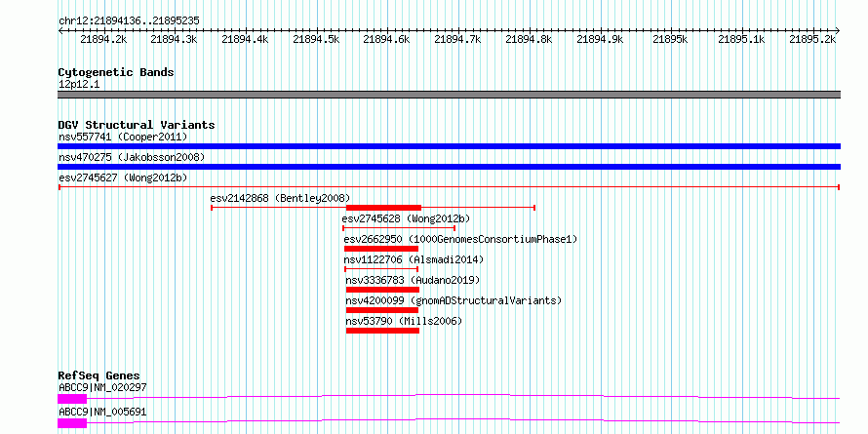Open nsv53790 (Mills2006) variant label
The width and height of the screenshot is (868, 434).
point(404,321)
